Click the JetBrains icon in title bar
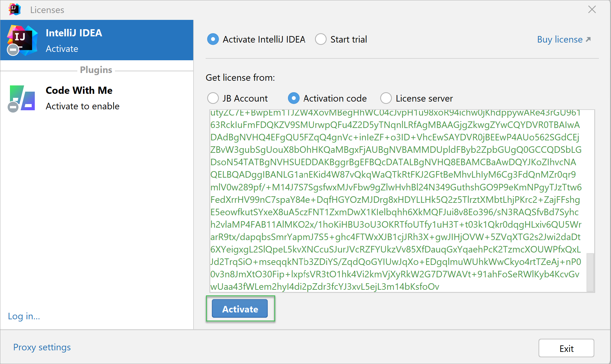 [x=15, y=10]
